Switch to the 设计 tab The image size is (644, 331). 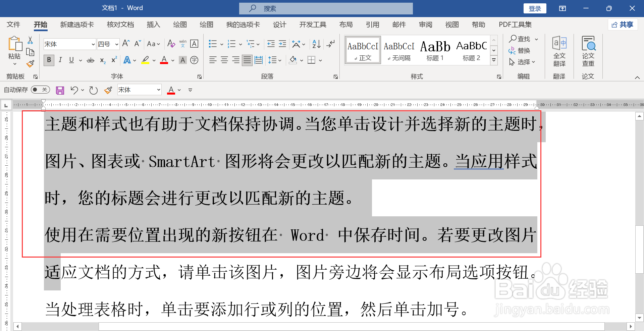(x=279, y=24)
